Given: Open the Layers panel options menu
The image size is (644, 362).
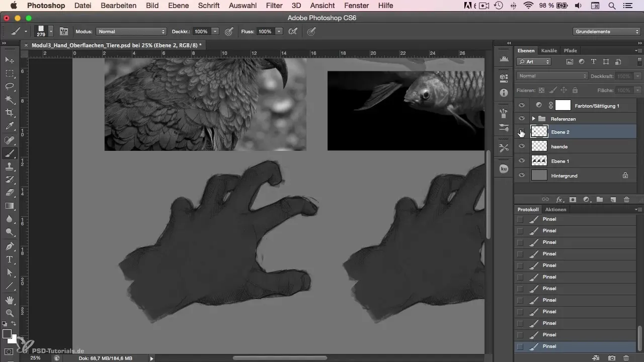Looking at the screenshot, I should (x=638, y=51).
